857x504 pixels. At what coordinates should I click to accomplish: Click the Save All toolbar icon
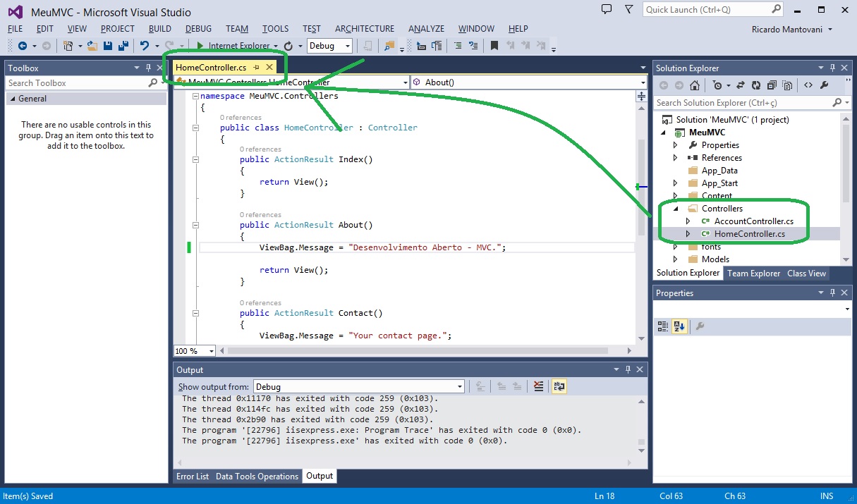coord(123,46)
